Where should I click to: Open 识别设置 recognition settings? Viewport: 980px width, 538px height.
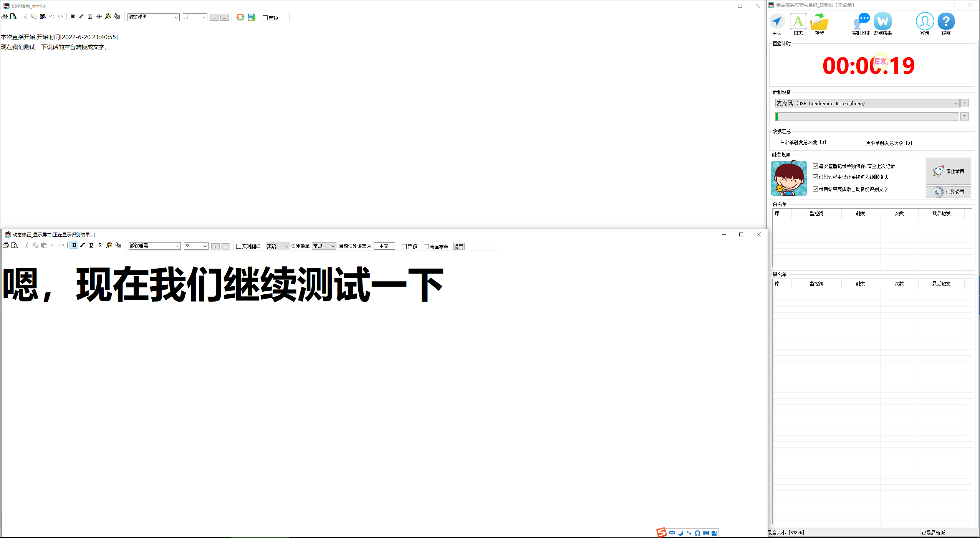[949, 192]
